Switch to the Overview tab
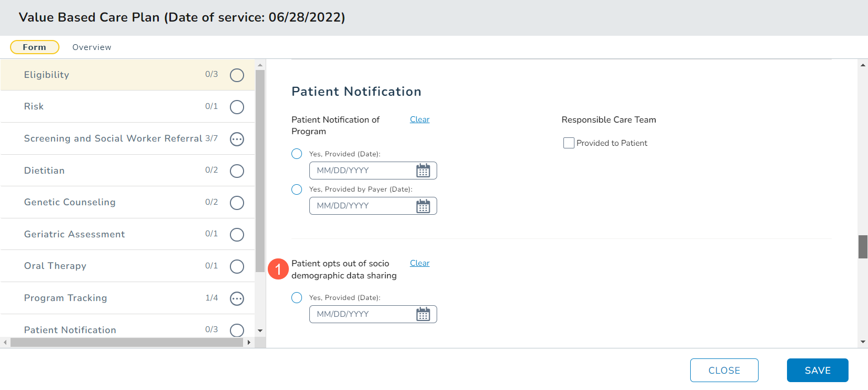868x390 pixels. 92,47
